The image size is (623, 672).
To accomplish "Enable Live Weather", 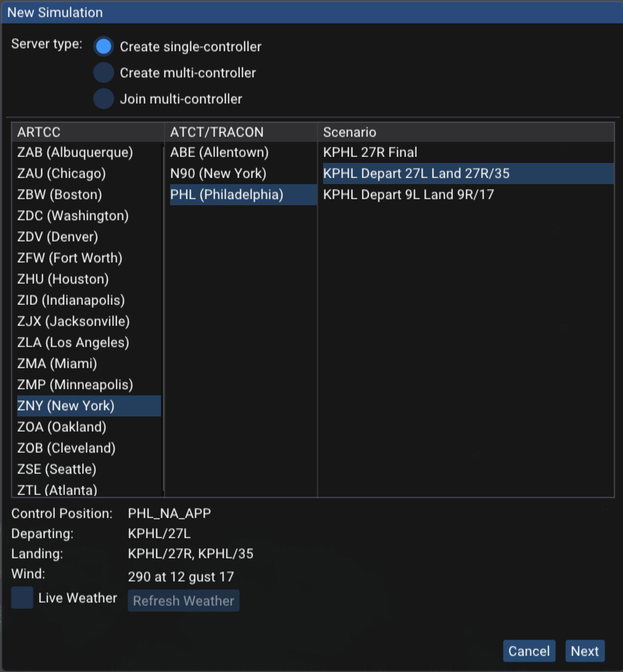I will tap(22, 598).
